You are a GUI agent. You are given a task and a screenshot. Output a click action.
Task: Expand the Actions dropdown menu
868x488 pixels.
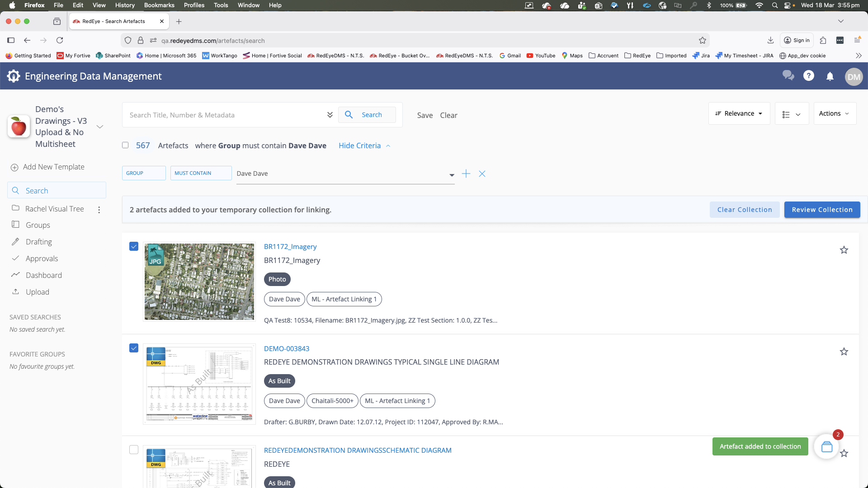[834, 113]
